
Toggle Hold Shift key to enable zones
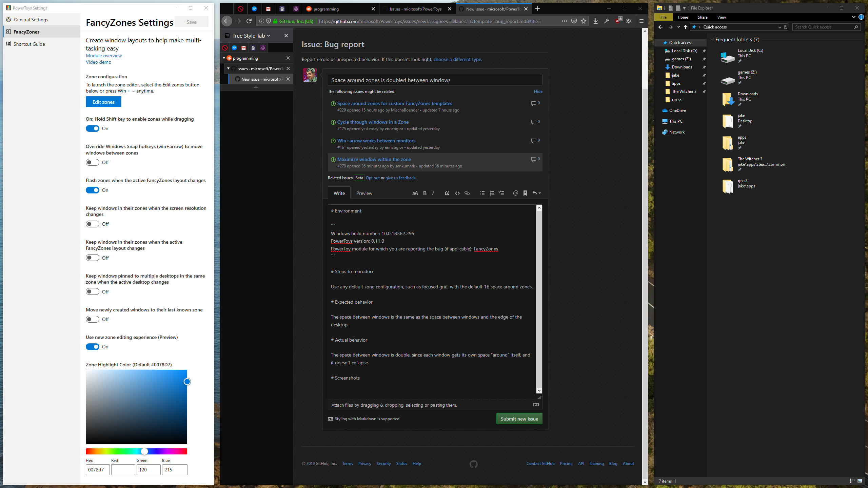[x=92, y=128]
